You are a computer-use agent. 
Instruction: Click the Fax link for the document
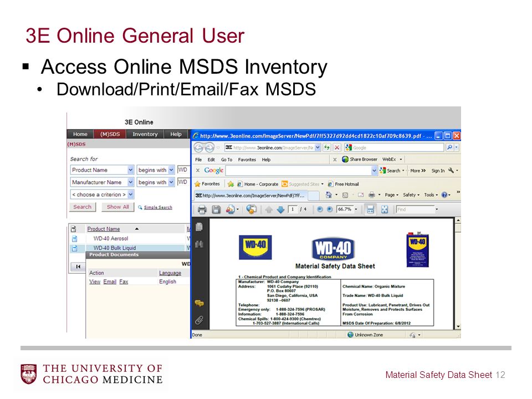click(124, 282)
